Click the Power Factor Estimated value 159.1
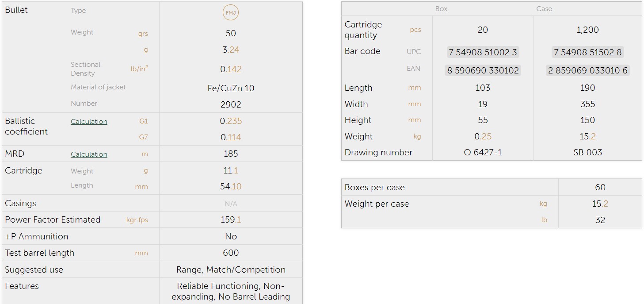The height and width of the screenshot is (304, 644). click(231, 220)
